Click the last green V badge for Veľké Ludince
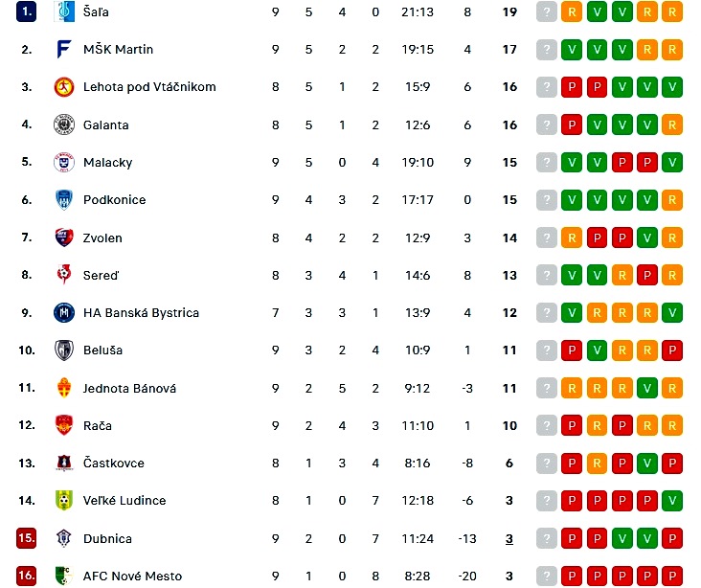The image size is (701, 588). click(672, 500)
